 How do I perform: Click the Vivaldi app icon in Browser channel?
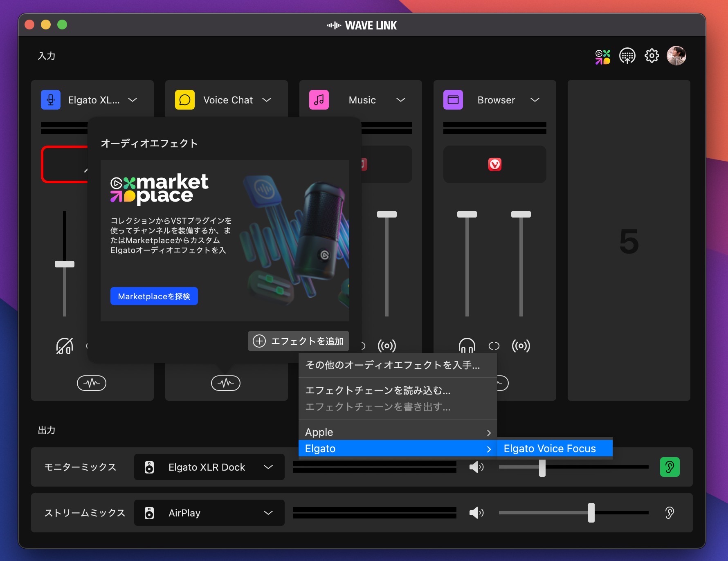[x=494, y=164]
